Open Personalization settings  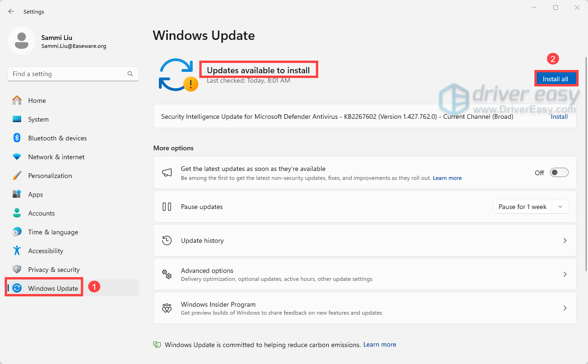click(73, 176)
